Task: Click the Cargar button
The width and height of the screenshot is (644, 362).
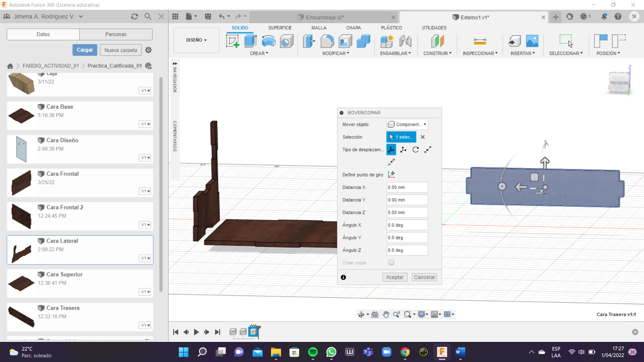Action: (85, 50)
